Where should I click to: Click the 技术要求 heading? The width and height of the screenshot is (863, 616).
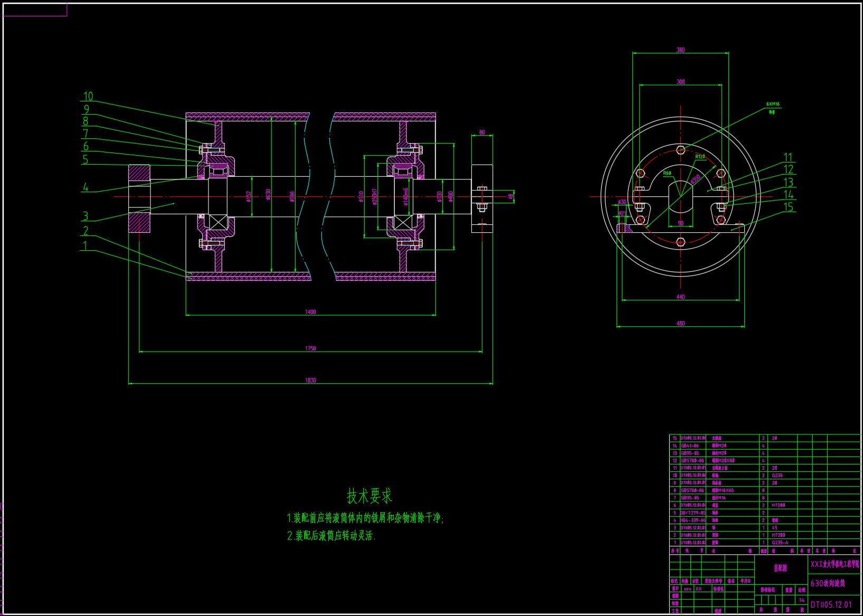pos(369,496)
